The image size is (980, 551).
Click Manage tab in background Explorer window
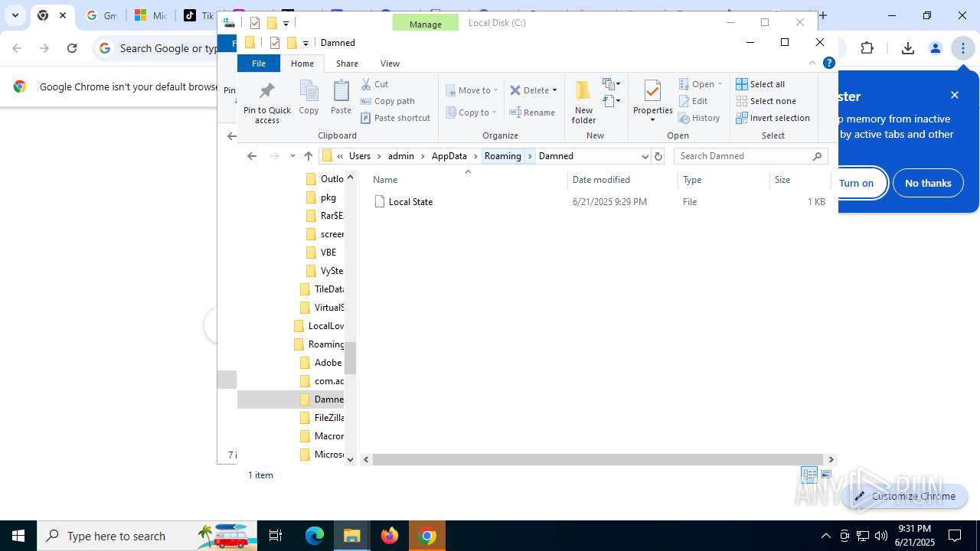coord(425,24)
